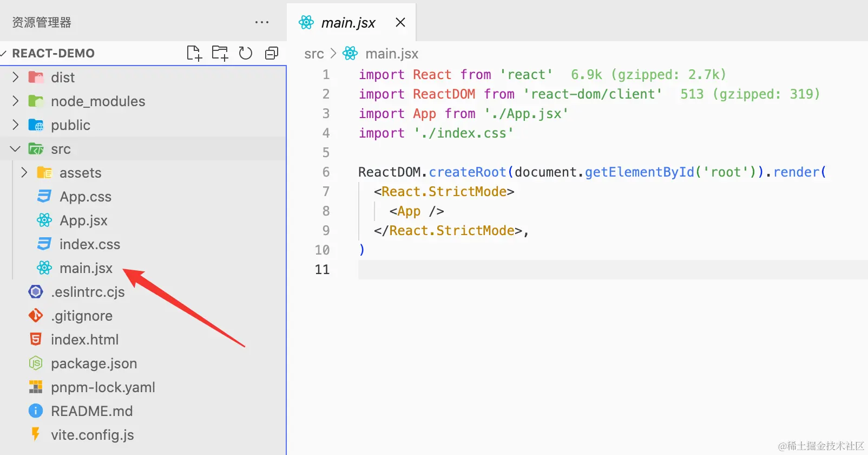The width and height of the screenshot is (868, 455).
Task: Click the 6.9k gzipped import cost hint
Action: click(648, 75)
